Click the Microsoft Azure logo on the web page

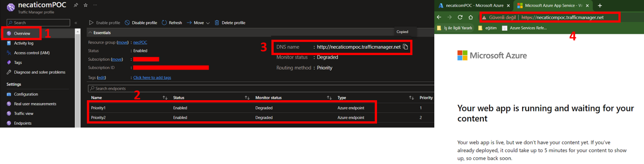coord(492,55)
